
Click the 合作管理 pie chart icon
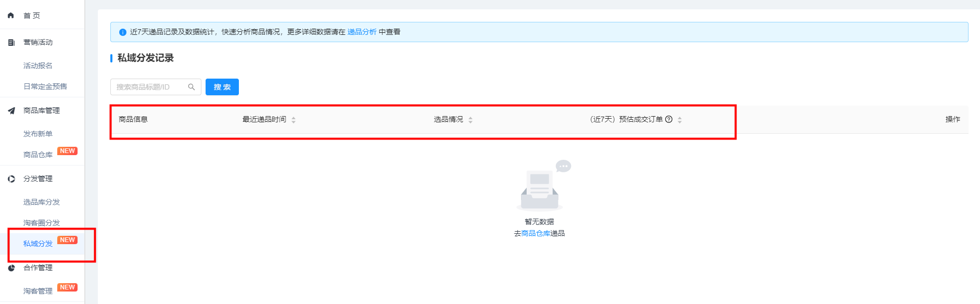(x=11, y=268)
